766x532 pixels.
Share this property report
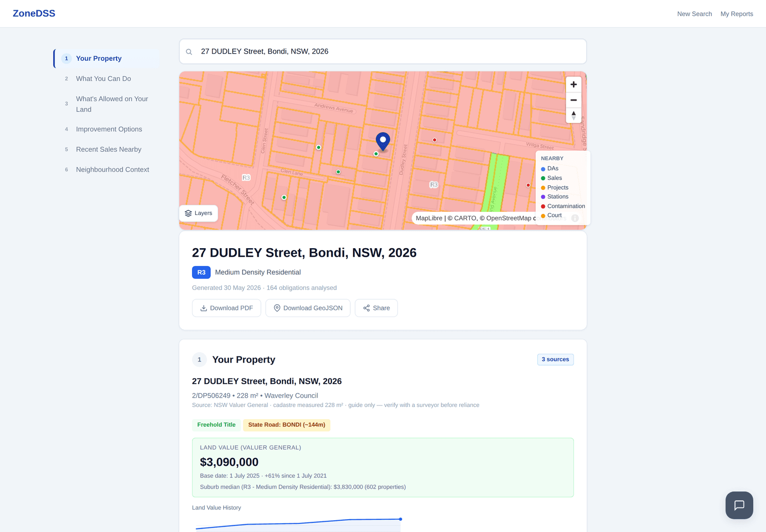(376, 308)
